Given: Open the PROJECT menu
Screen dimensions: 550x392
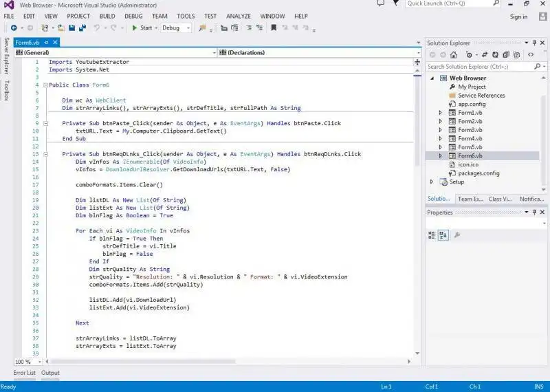Looking at the screenshot, I should [x=78, y=16].
